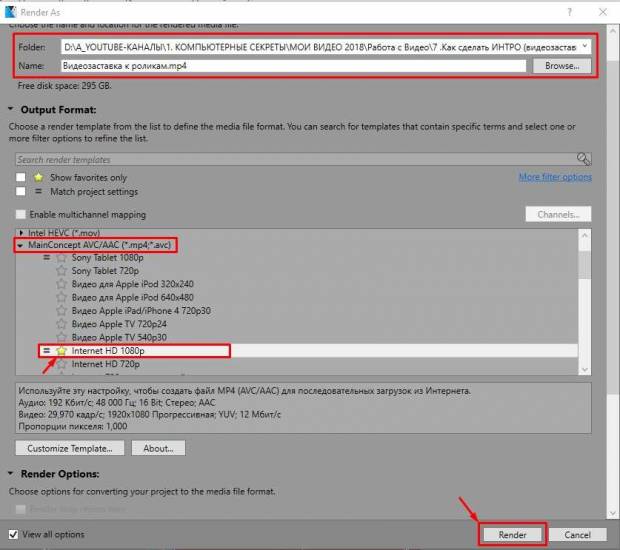
Task: Click the search magnifier icon in templates field
Action: coord(584,159)
